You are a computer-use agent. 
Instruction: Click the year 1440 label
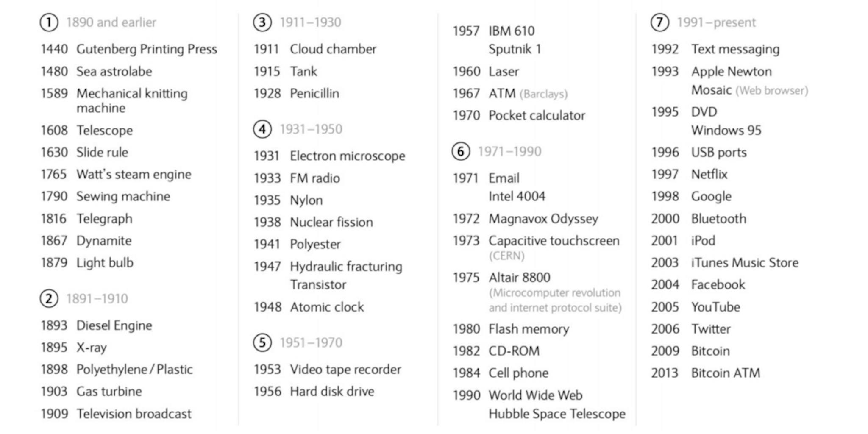pos(54,49)
